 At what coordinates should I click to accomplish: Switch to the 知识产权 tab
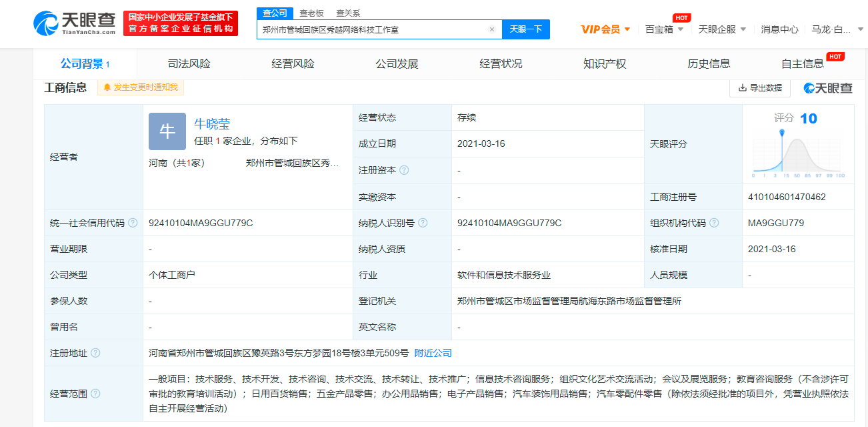point(605,64)
